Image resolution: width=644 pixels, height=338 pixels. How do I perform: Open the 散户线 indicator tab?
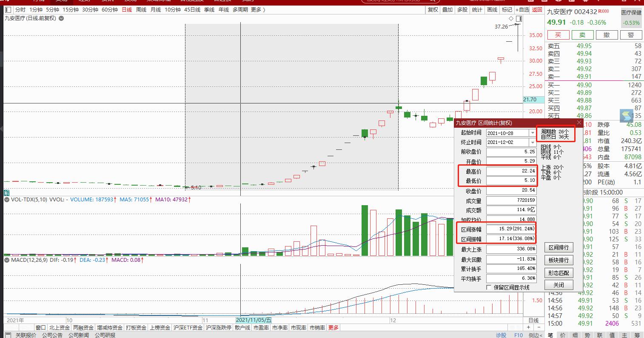[x=242, y=328]
